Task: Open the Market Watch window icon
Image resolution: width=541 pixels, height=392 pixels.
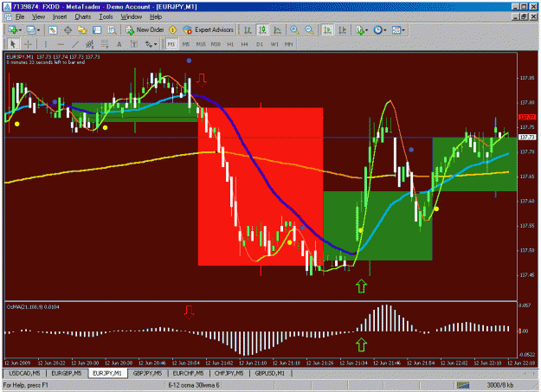Action: [53, 30]
